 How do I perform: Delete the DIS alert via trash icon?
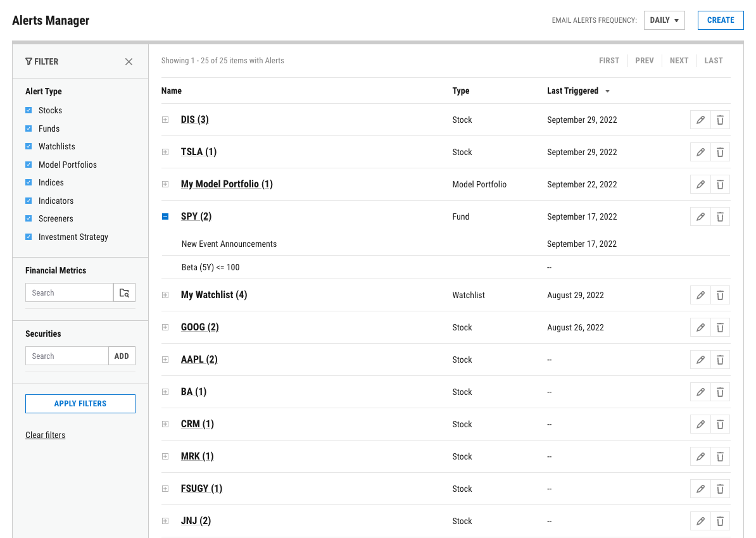[720, 120]
